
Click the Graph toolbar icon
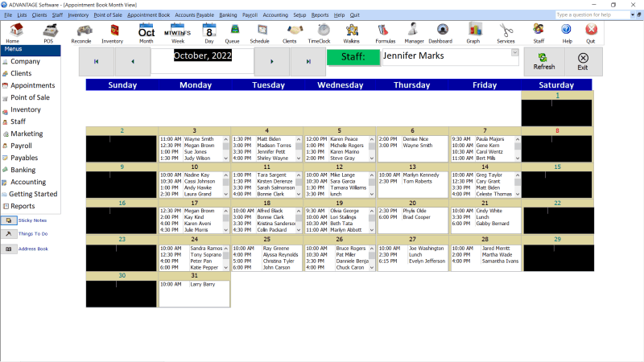coord(473,32)
